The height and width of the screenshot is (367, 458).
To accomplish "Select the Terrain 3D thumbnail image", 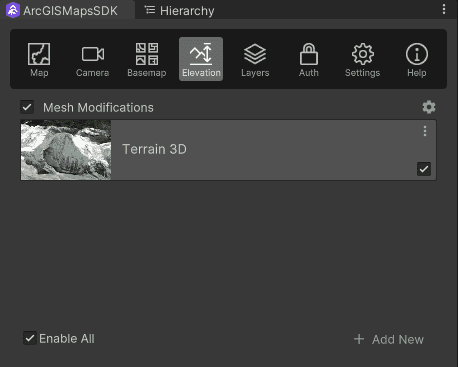I will click(x=66, y=150).
